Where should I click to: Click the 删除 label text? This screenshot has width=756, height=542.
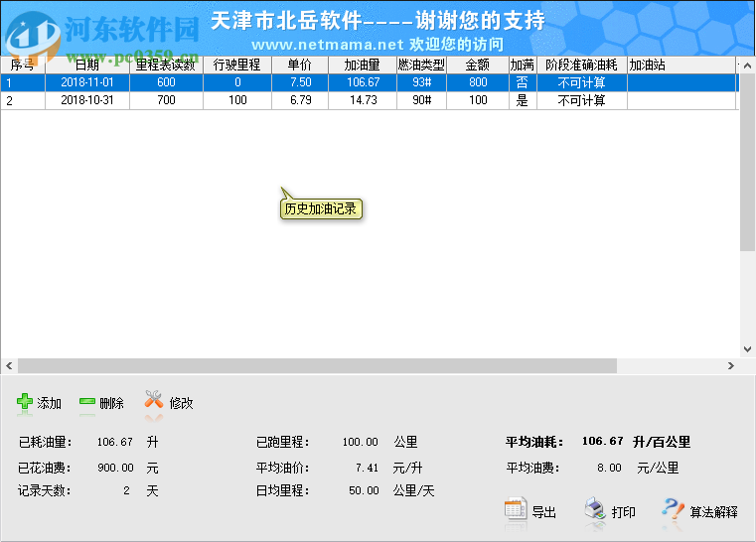coord(111,403)
